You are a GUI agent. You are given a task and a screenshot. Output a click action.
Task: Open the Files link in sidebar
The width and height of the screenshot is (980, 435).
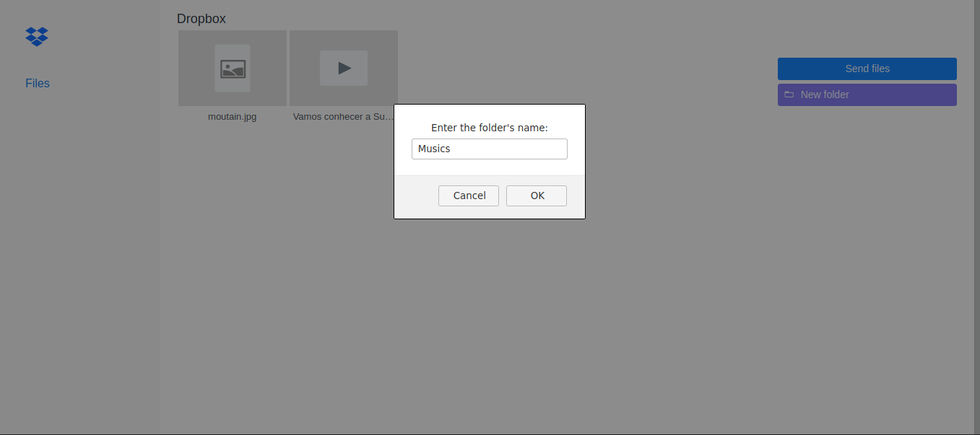coord(38,84)
